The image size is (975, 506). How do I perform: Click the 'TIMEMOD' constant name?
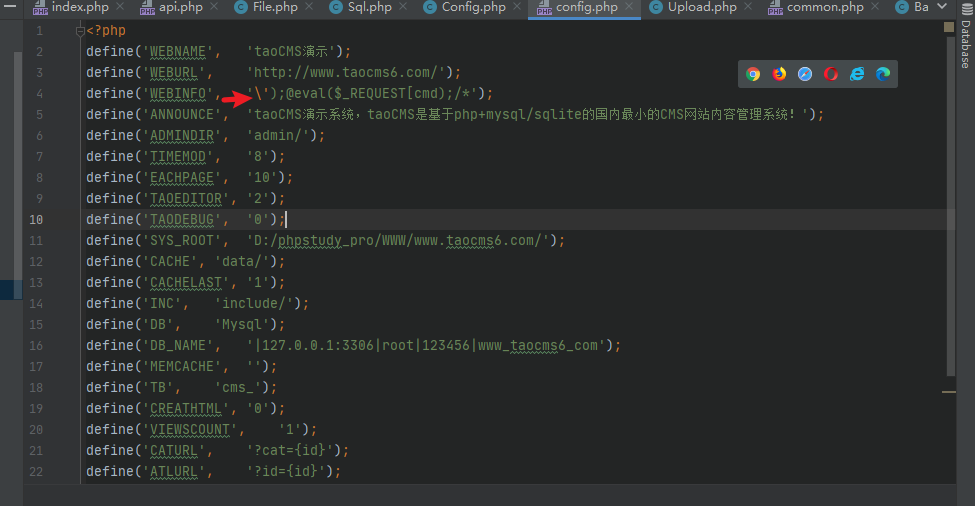178,157
